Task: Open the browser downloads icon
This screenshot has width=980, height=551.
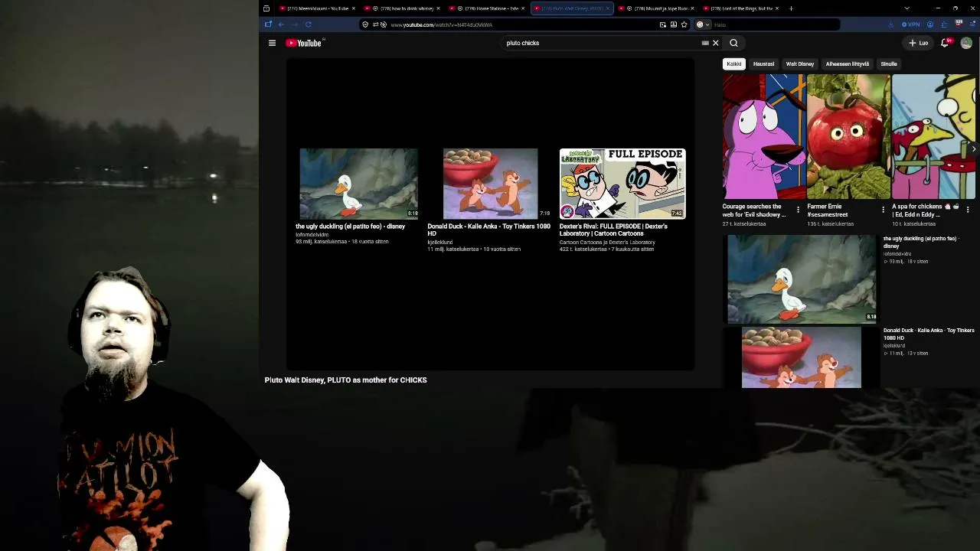Action: (x=890, y=24)
